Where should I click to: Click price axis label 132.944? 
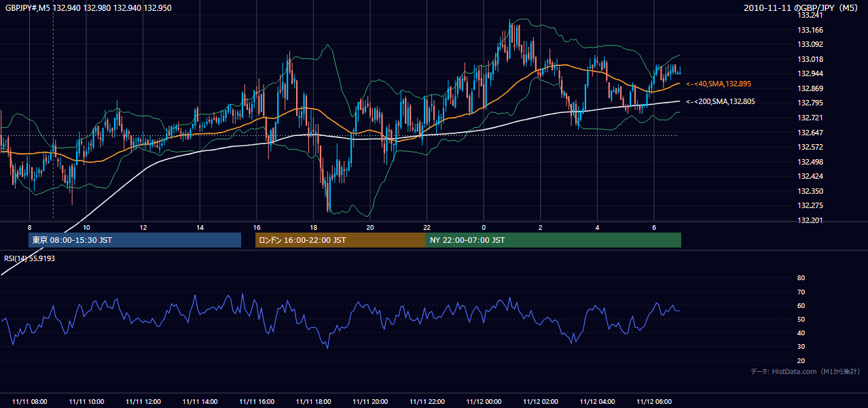point(811,73)
